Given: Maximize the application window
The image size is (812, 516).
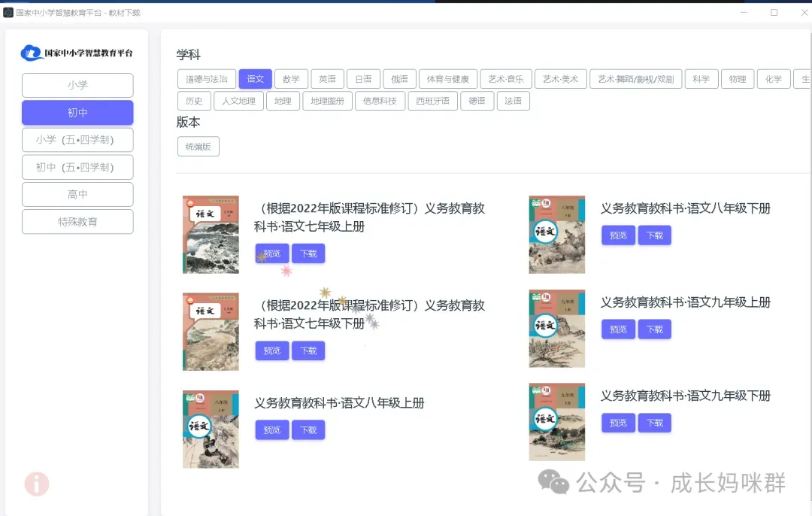Looking at the screenshot, I should click(774, 13).
